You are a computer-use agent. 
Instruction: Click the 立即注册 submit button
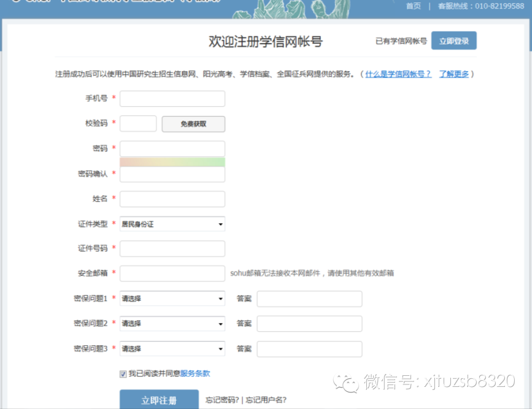click(159, 399)
